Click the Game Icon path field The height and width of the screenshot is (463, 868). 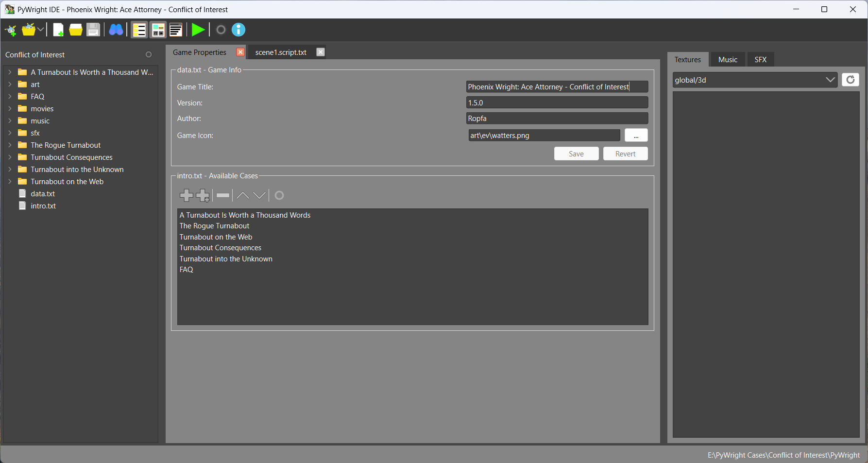[544, 135]
